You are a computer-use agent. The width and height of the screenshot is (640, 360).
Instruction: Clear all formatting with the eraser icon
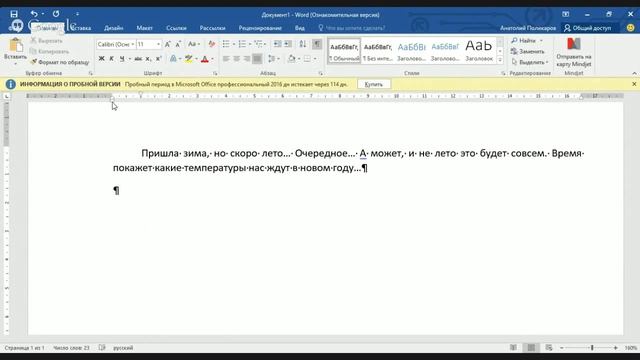coord(211,44)
